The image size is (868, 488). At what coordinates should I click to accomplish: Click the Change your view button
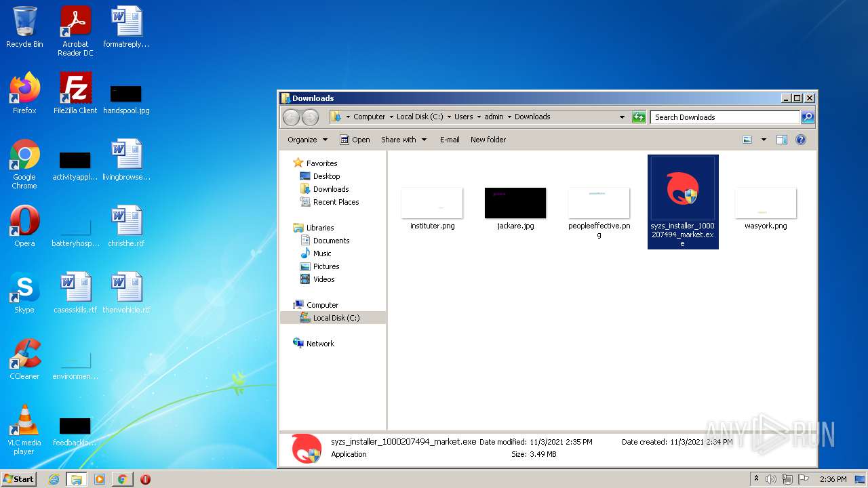coord(747,140)
